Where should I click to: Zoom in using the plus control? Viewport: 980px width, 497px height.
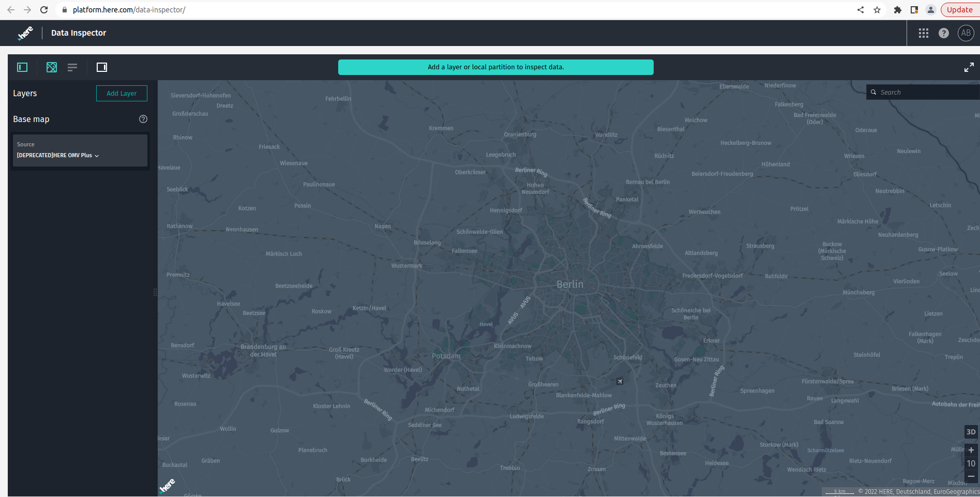[971, 449]
